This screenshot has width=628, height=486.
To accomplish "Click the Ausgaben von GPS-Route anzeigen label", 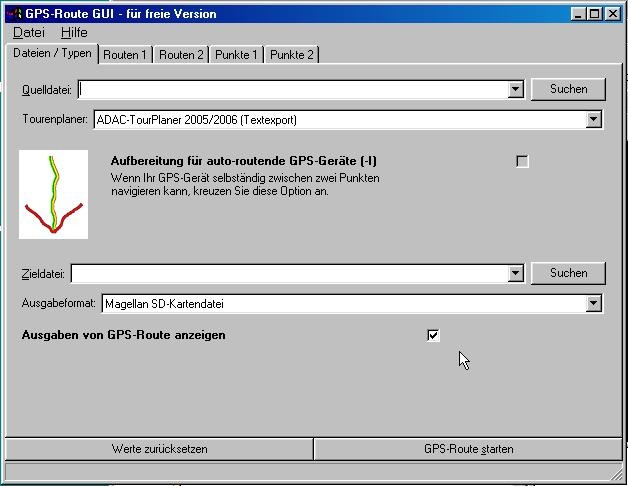I will [x=123, y=335].
